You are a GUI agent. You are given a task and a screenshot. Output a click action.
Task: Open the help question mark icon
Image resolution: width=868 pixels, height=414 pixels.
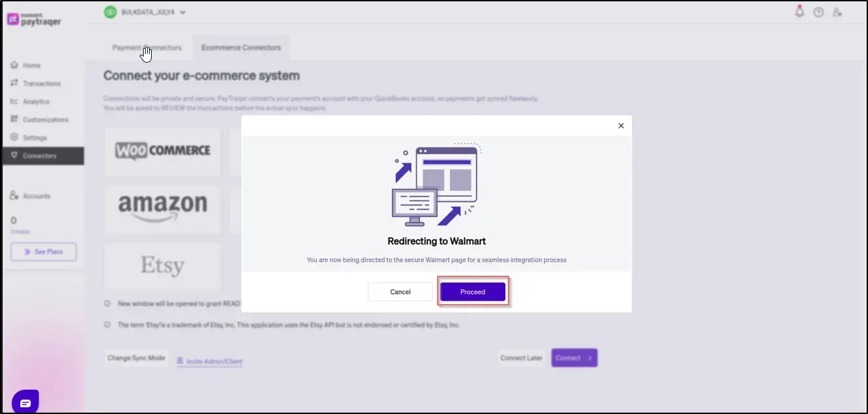(819, 12)
